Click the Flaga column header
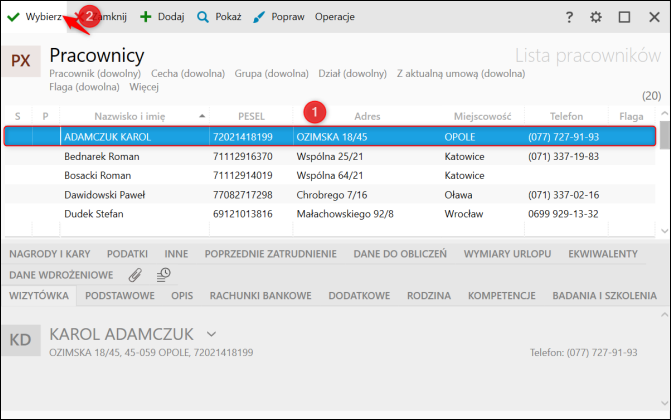The height and width of the screenshot is (420, 671). [x=631, y=116]
